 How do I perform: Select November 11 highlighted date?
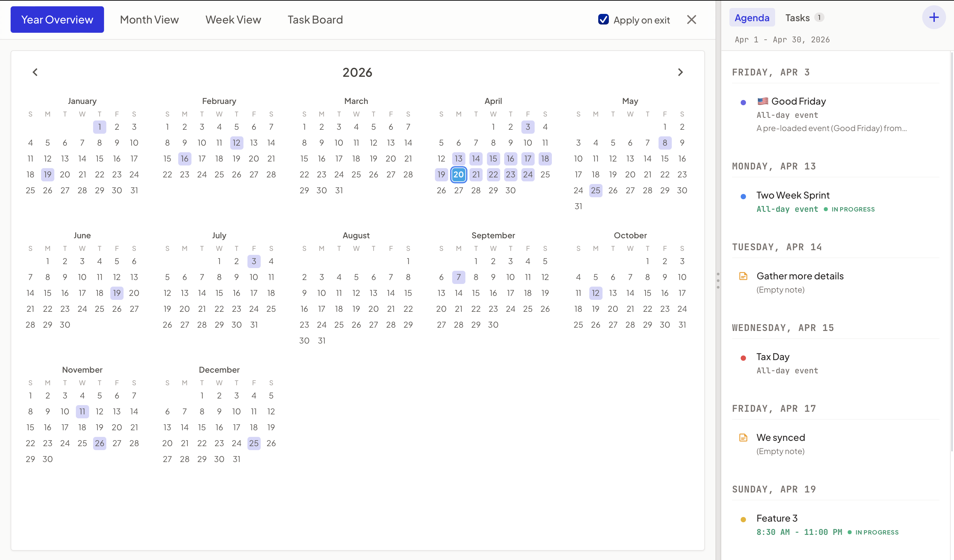(82, 411)
